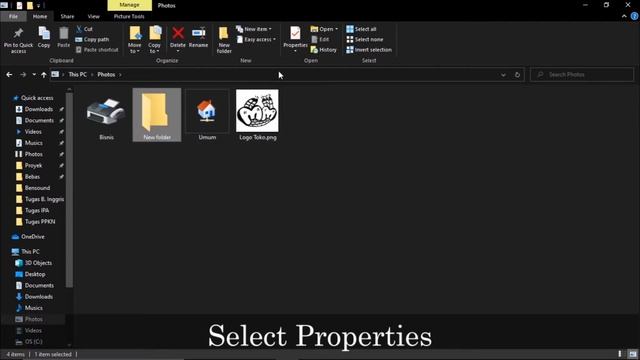The width and height of the screenshot is (640, 360).
Task: Click the navigation pane scrollbar
Action: pyautogui.click(x=69, y=190)
